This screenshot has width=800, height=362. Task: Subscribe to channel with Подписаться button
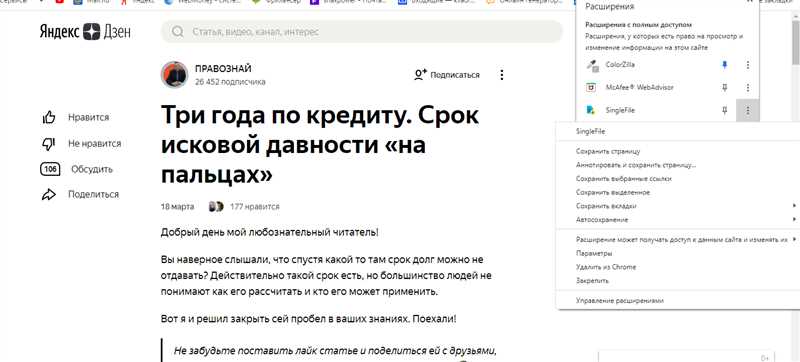[447, 75]
